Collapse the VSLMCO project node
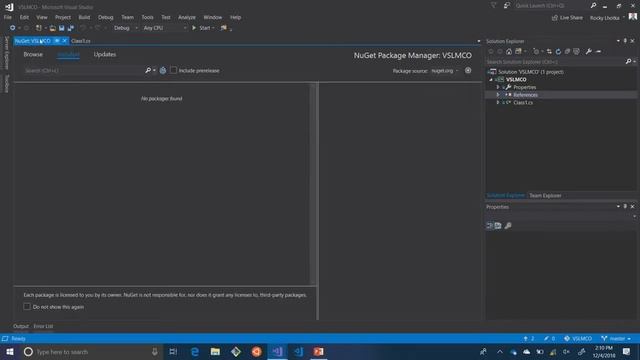Viewport: 640px width, 360px height. [x=491, y=80]
